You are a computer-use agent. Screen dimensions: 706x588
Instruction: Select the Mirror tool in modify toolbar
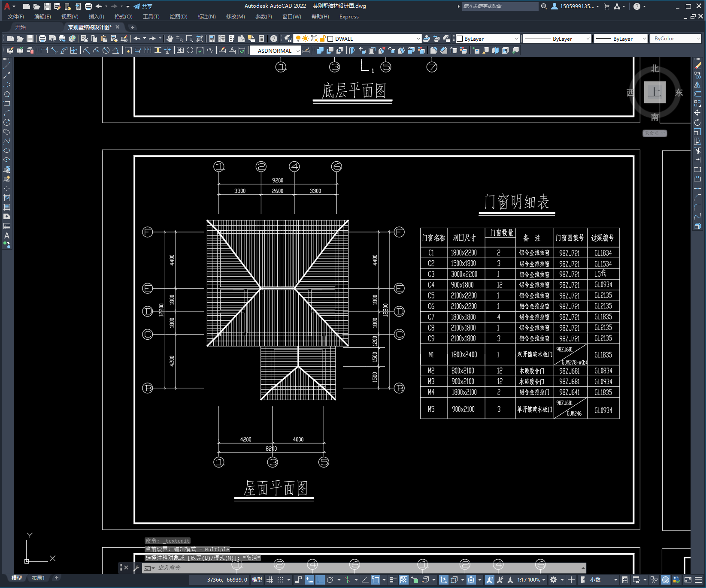point(697,84)
